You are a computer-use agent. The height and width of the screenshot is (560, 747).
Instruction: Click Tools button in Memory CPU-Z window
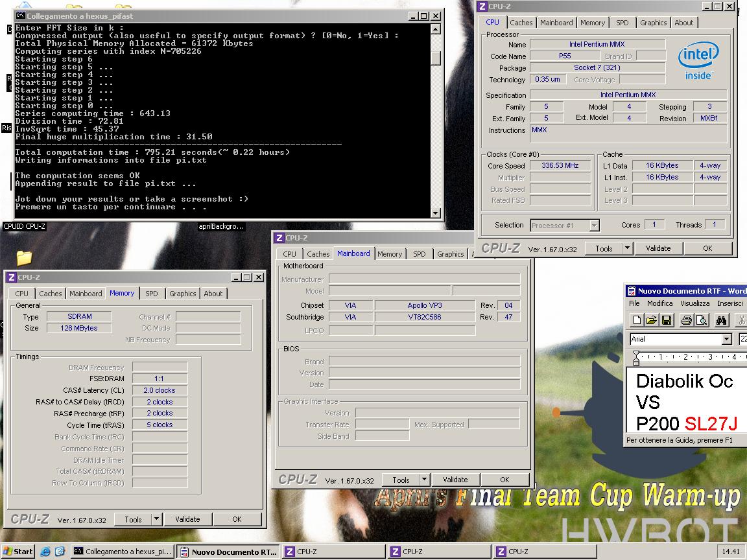pos(133,519)
